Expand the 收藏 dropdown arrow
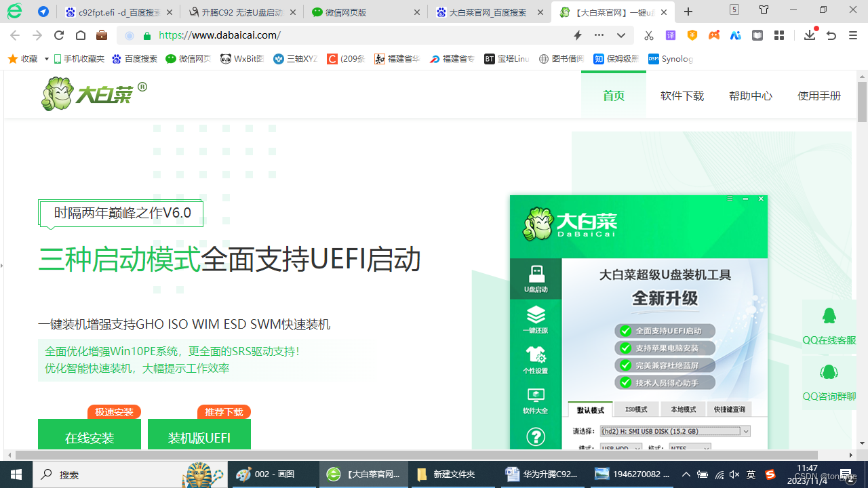The width and height of the screenshot is (868, 488). (x=46, y=59)
